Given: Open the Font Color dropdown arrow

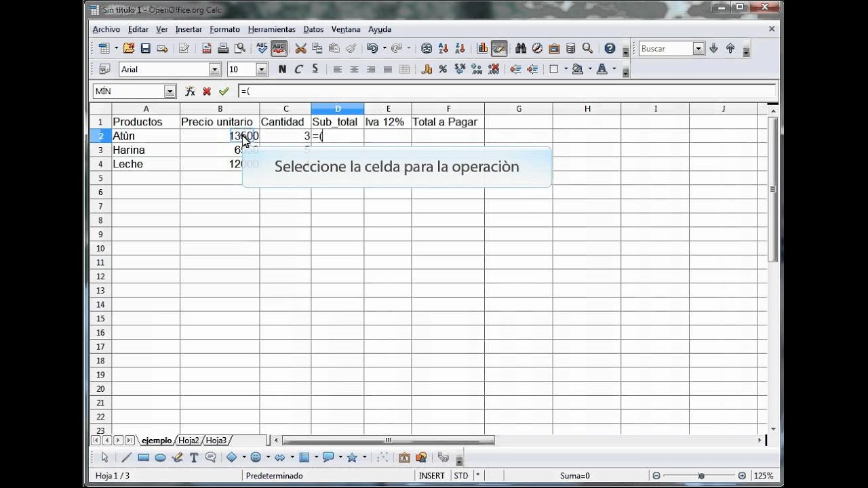Looking at the screenshot, I should tap(614, 69).
